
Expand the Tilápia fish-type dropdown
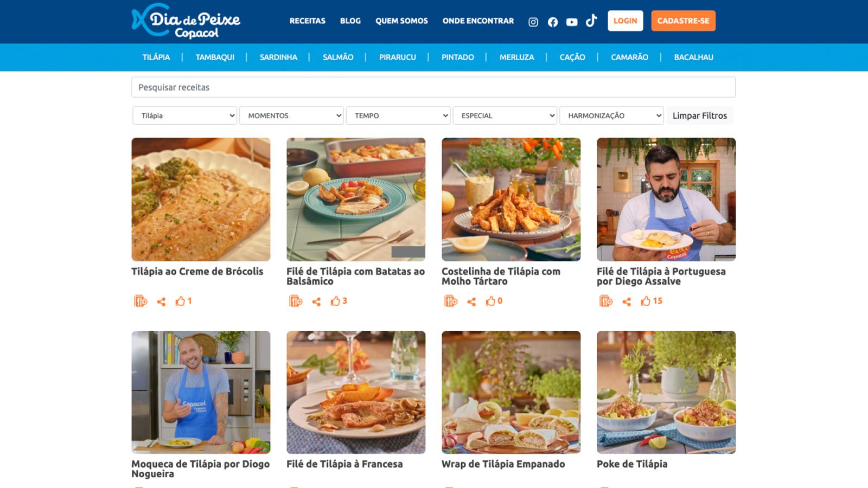[185, 115]
